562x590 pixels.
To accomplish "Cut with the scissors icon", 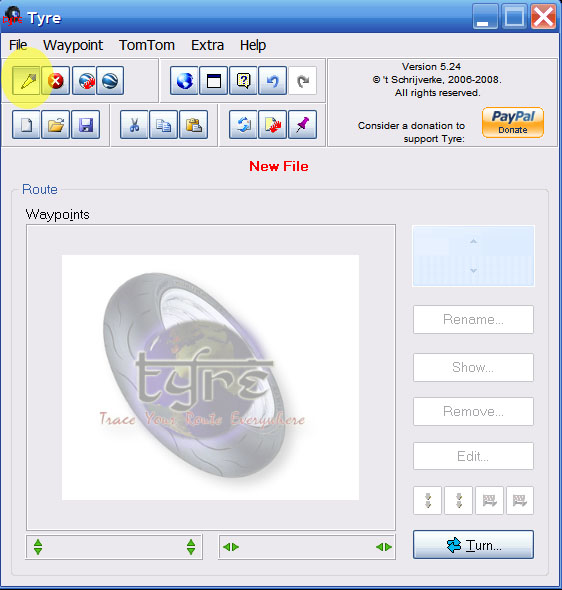I will (x=134, y=125).
